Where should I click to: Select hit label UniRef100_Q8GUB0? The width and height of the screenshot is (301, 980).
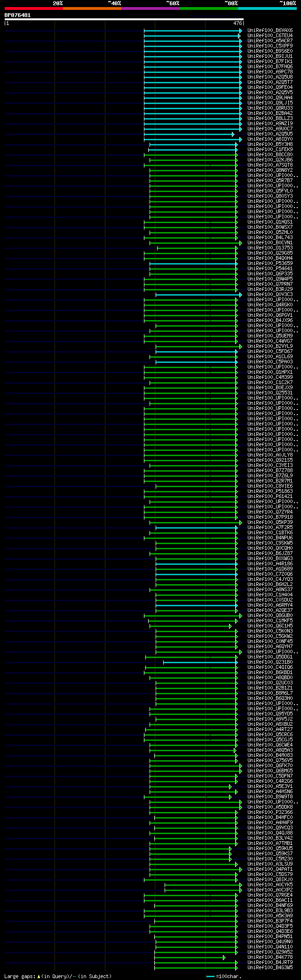coord(270,616)
